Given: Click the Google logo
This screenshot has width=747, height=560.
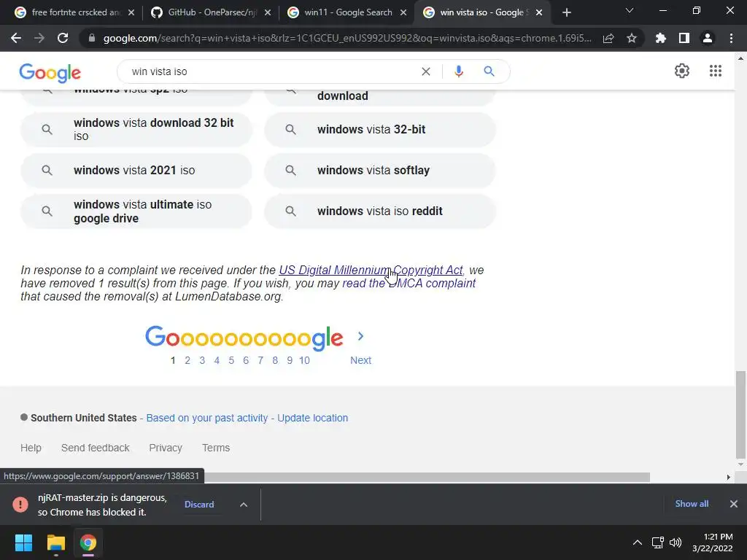Looking at the screenshot, I should click(x=50, y=73).
